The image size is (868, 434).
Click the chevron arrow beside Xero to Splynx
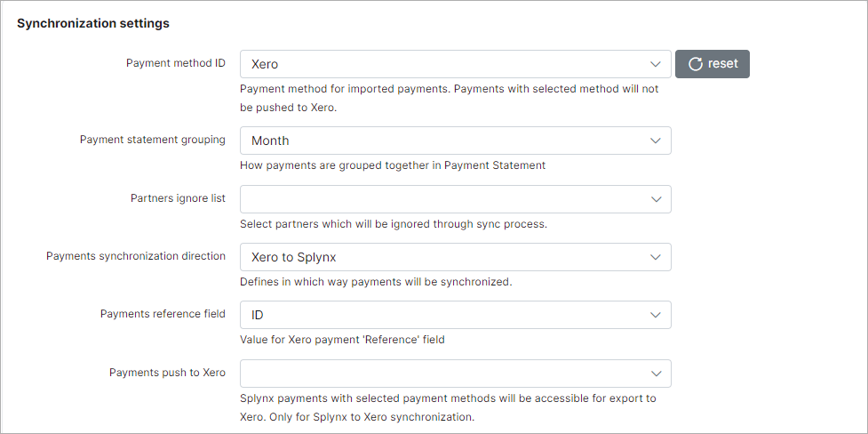[x=656, y=257]
